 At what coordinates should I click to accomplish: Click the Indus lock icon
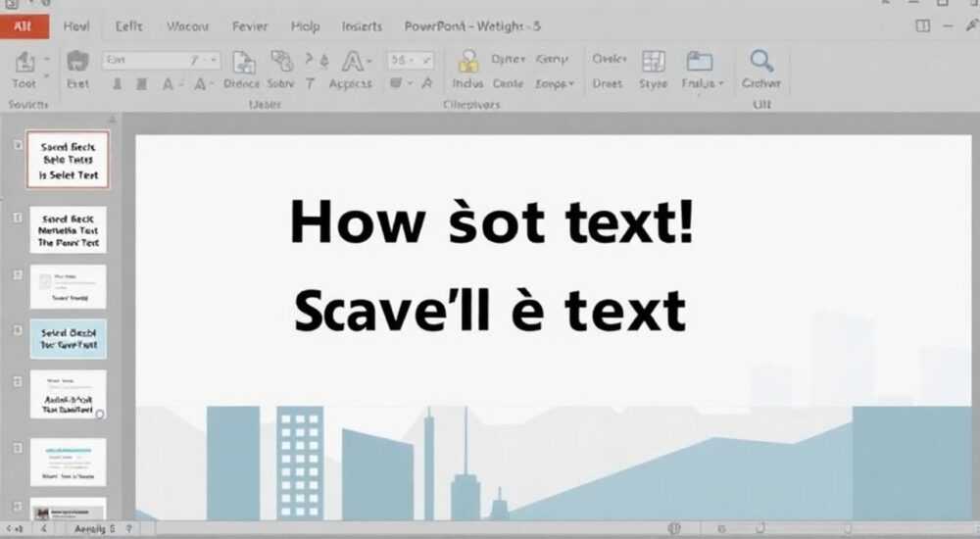467,62
